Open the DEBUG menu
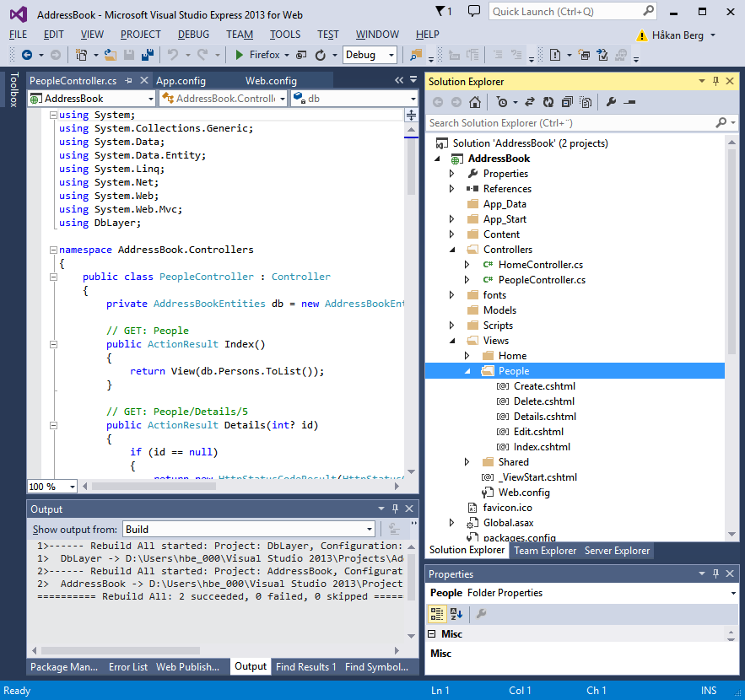Screen dimensions: 745x700 (193, 35)
